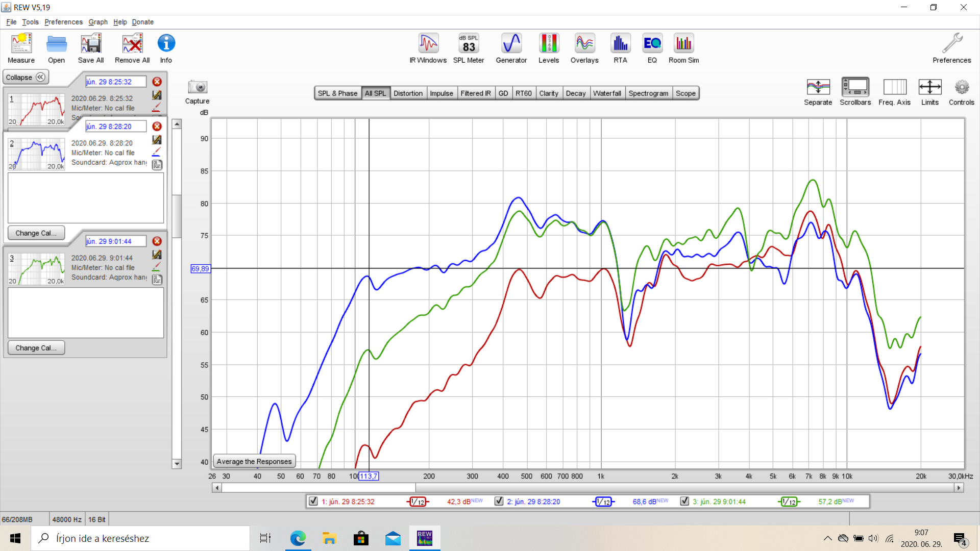Open smoothing selector for blue trace 2

[603, 502]
